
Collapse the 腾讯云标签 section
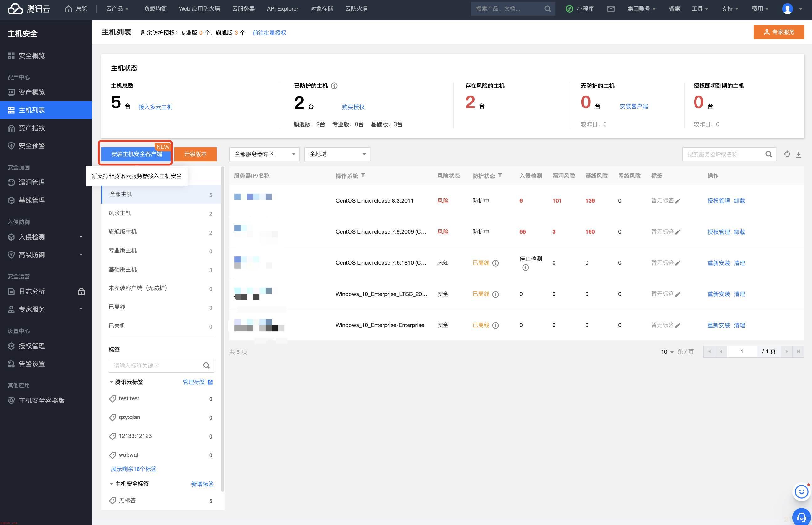(x=112, y=382)
